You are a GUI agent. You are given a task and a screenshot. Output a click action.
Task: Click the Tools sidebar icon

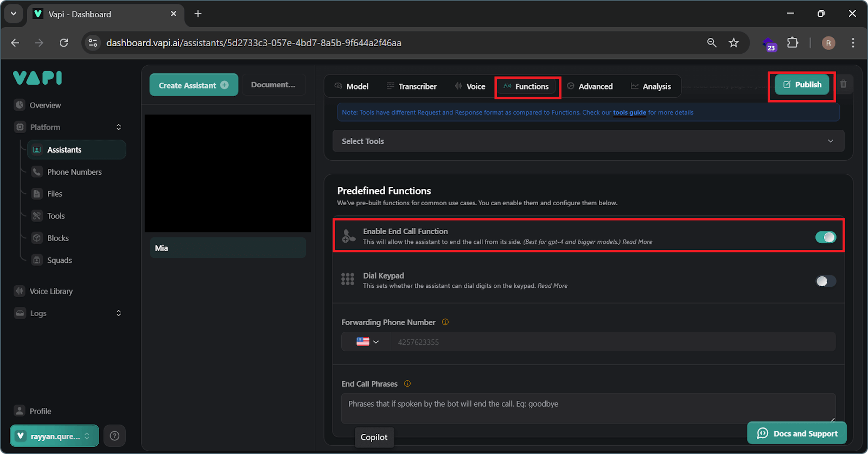tap(37, 216)
